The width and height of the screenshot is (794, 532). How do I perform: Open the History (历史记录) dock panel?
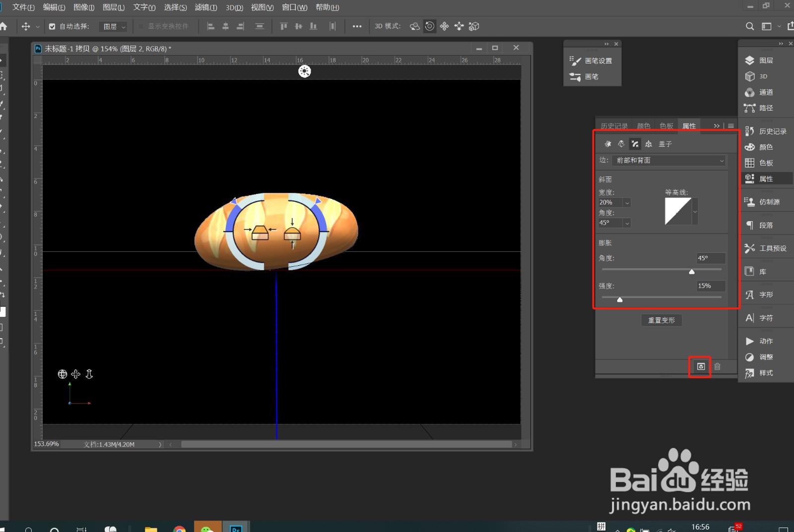click(766, 131)
